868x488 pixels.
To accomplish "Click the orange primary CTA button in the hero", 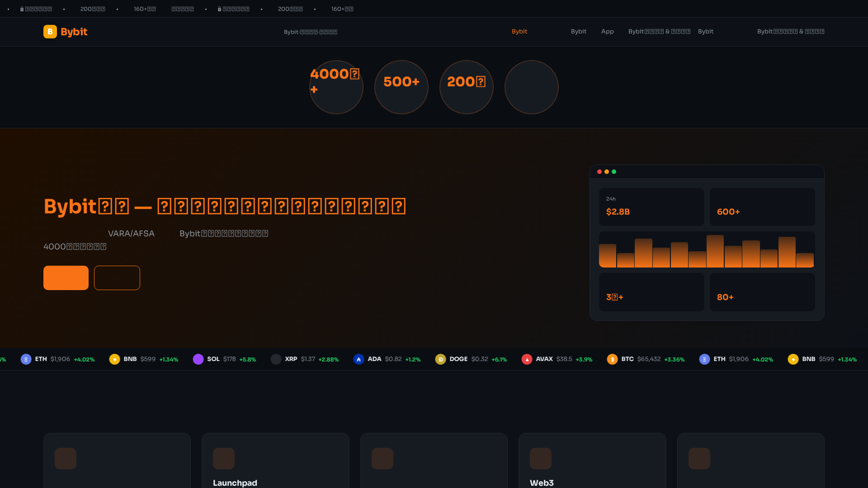I will 66,278.
